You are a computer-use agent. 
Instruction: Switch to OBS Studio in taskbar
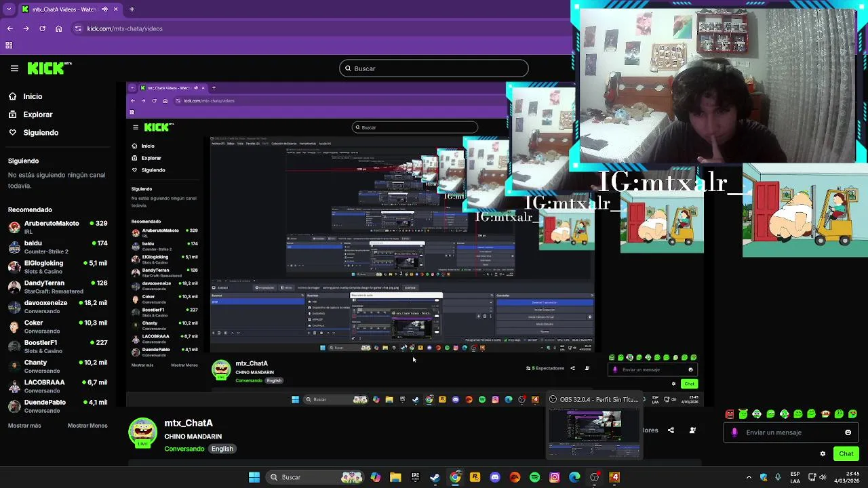[595, 477]
